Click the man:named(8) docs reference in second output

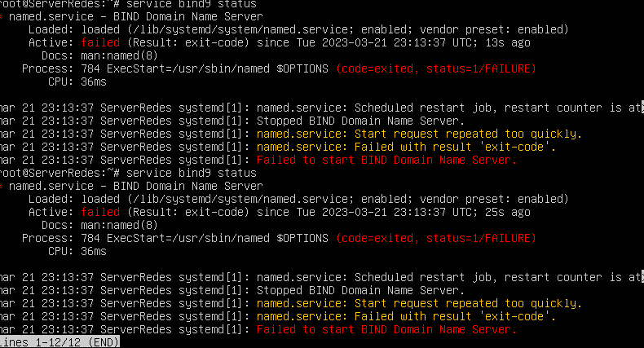119,225
